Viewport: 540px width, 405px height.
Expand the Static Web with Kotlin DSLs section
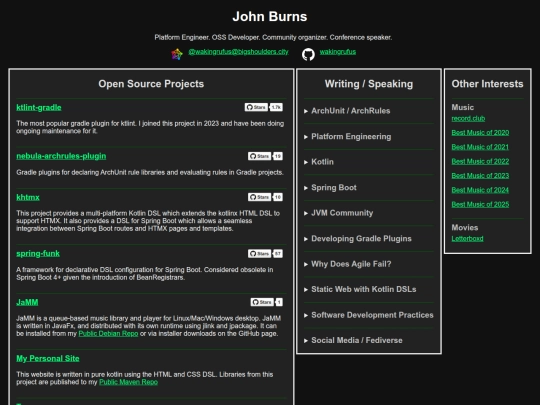click(x=369, y=289)
